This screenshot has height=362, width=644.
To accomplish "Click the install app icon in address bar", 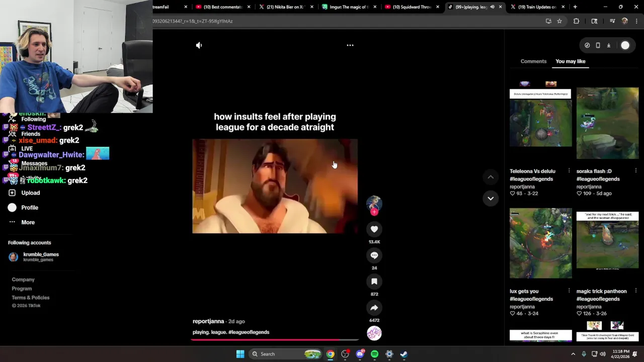I will click(x=548, y=21).
